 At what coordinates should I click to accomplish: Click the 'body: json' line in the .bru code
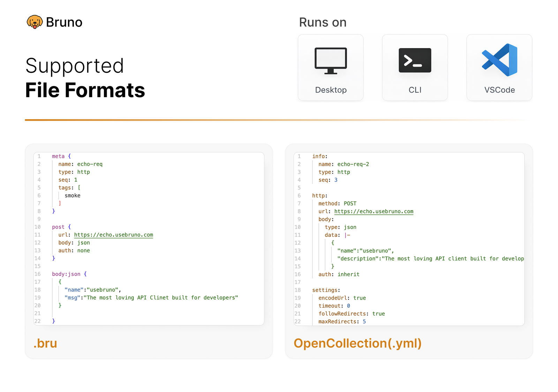click(74, 243)
